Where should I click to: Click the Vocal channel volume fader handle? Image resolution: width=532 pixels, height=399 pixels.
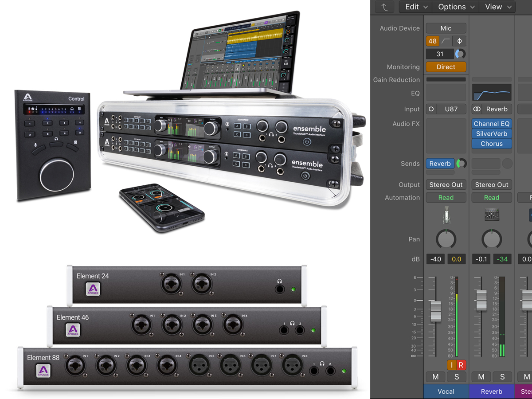[x=436, y=311]
